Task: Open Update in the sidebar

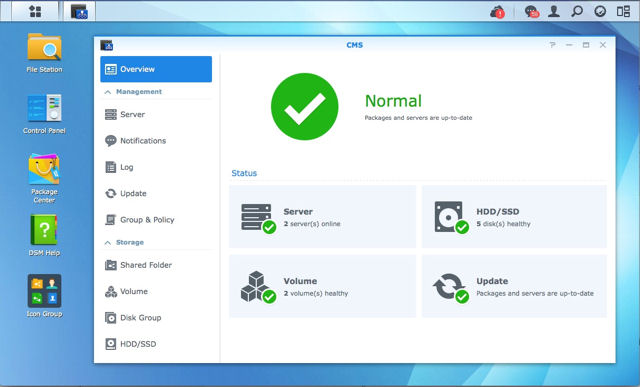Action: [156, 194]
